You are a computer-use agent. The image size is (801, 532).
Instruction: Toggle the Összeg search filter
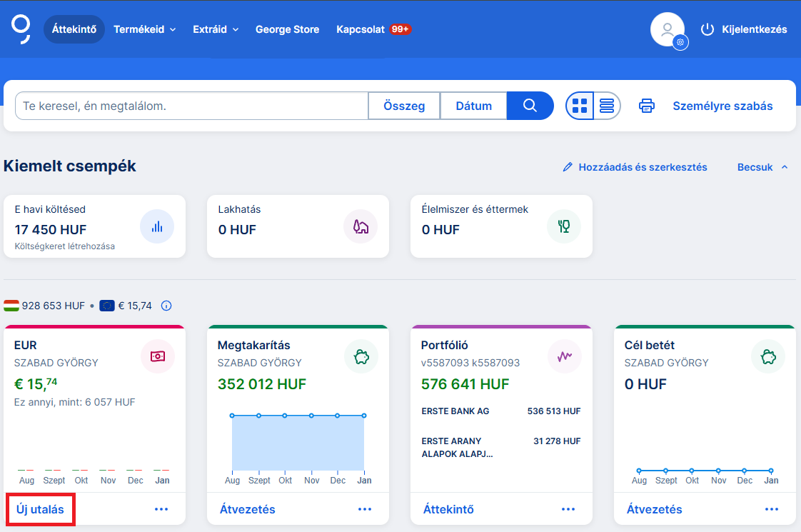point(404,106)
